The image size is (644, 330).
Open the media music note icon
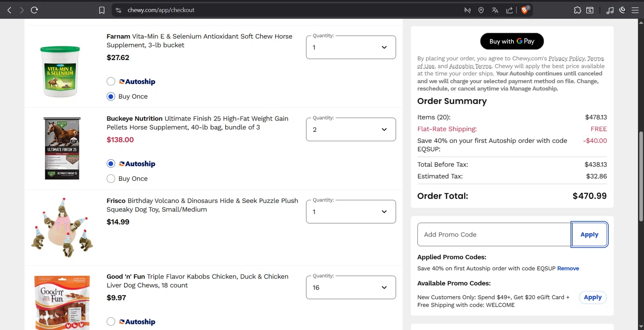[610, 10]
